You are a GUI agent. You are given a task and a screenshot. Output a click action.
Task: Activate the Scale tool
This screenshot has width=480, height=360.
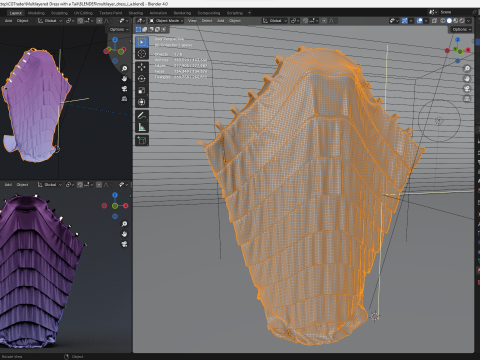142,90
